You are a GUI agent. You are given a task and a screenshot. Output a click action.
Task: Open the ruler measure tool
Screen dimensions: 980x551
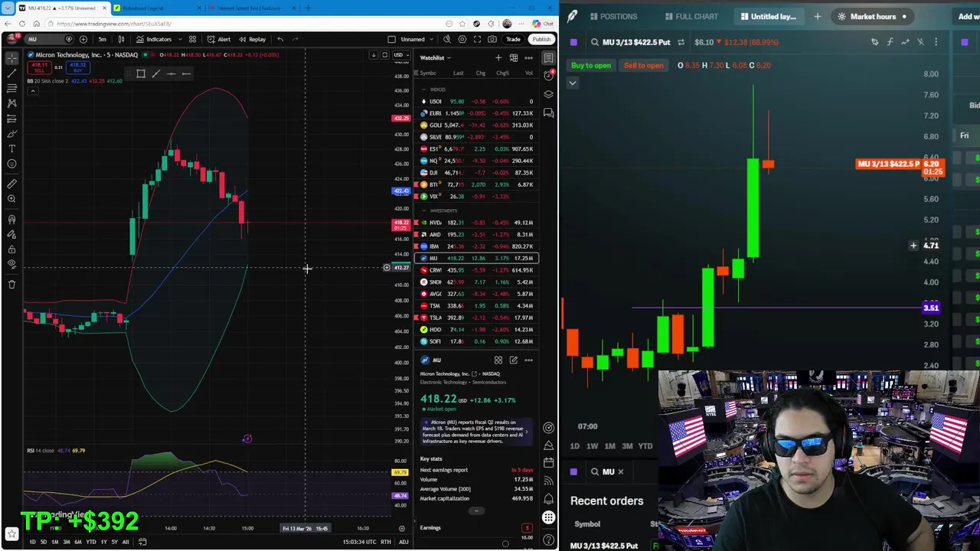pyautogui.click(x=11, y=184)
